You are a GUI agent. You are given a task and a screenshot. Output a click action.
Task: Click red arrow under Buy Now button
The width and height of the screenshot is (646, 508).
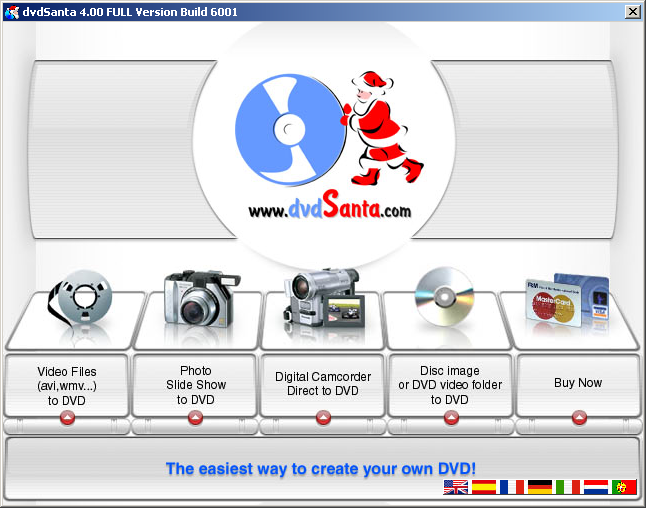[579, 418]
